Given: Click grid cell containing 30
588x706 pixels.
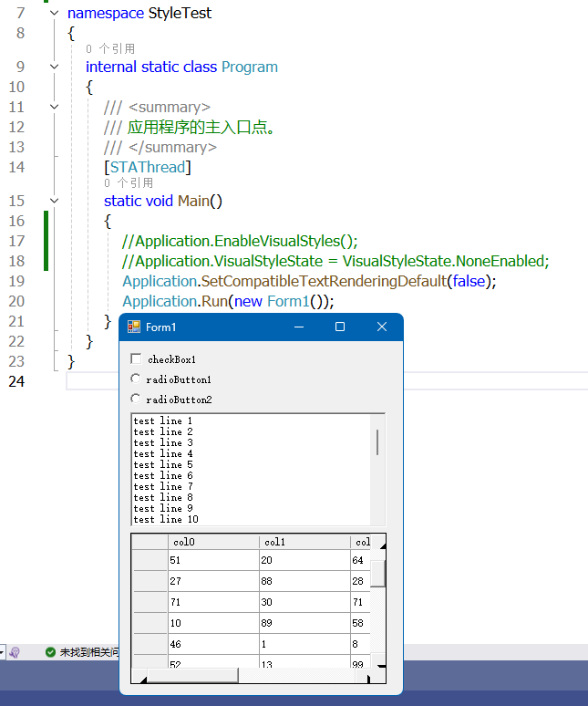Looking at the screenshot, I should 304,602.
